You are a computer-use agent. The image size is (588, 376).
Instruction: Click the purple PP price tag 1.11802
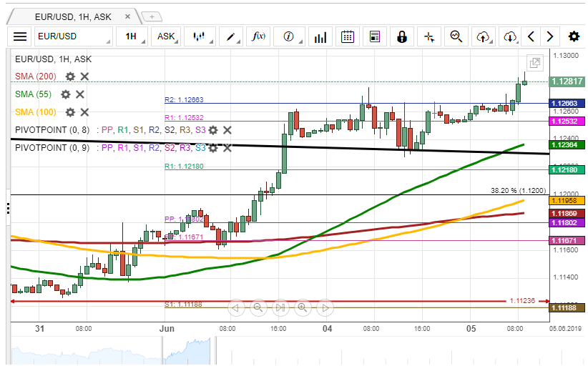567,223
